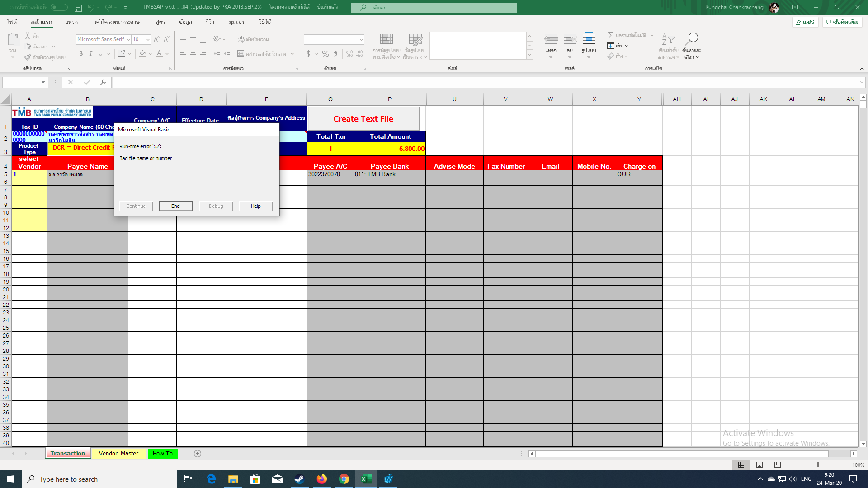
Task: Switch to the Vendor_Master sheet tab
Action: click(118, 453)
